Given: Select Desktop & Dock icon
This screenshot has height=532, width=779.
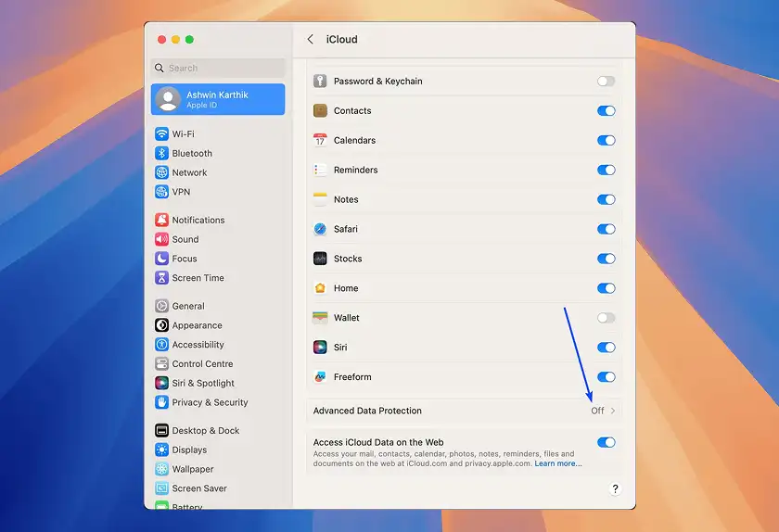Looking at the screenshot, I should pyautogui.click(x=161, y=430).
